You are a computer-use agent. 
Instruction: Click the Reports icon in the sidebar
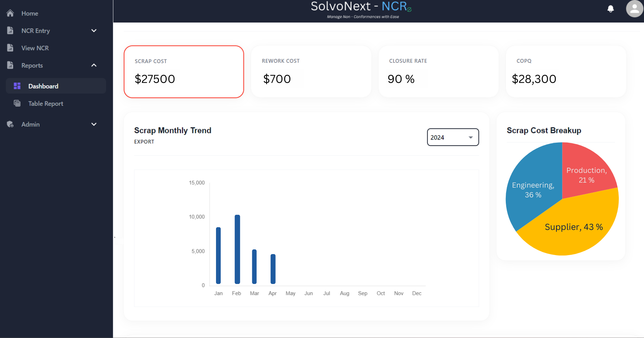click(x=10, y=65)
